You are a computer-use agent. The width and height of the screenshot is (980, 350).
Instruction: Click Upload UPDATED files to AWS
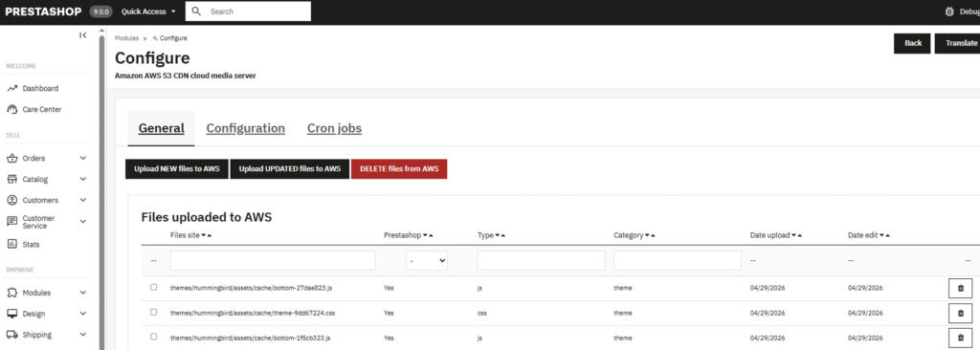point(290,168)
